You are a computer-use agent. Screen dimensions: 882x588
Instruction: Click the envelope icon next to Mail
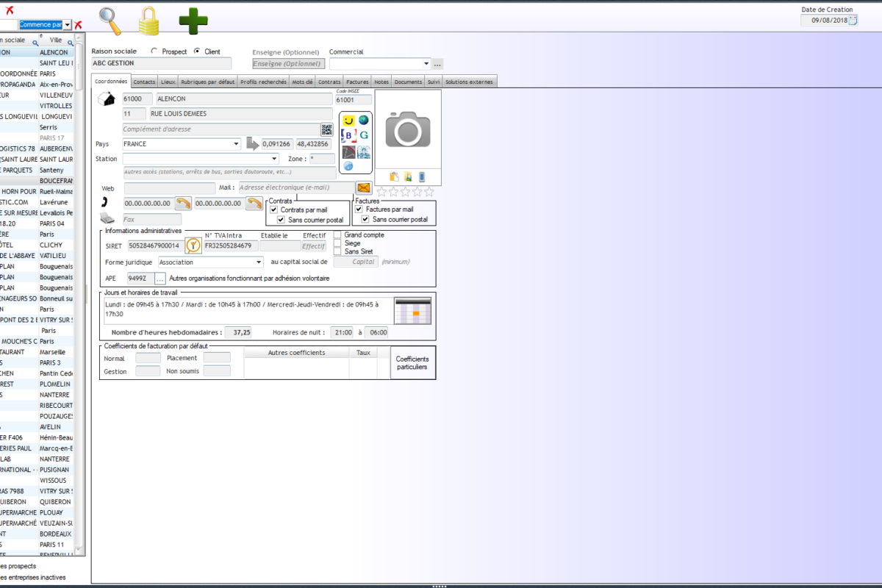coord(363,187)
